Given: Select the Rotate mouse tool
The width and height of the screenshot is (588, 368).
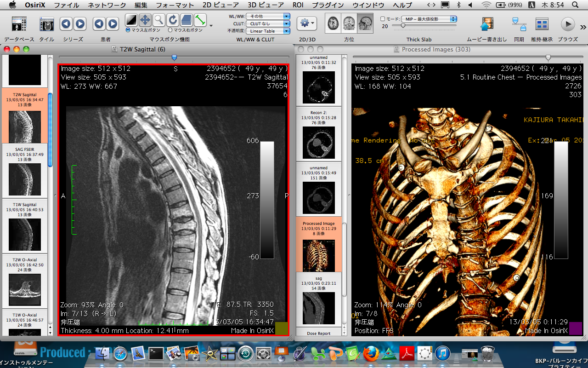Looking at the screenshot, I should coord(173,20).
